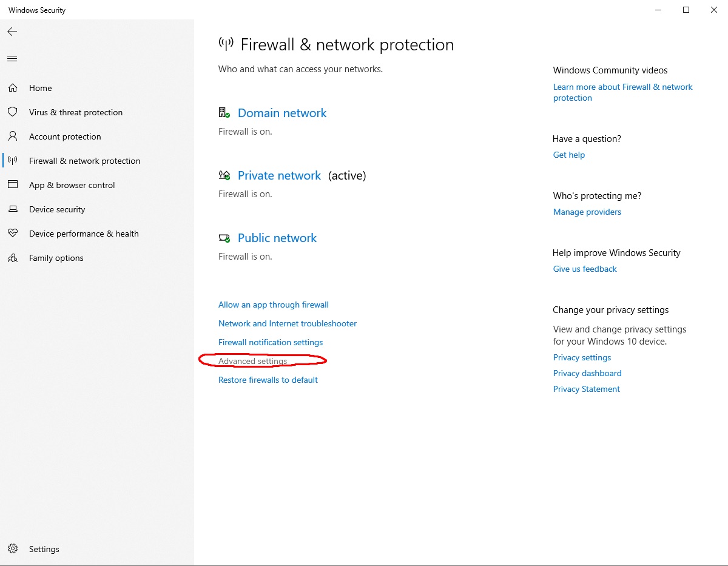Open Device performance & health page
Screen dimensions: 728x566
[x=84, y=234]
